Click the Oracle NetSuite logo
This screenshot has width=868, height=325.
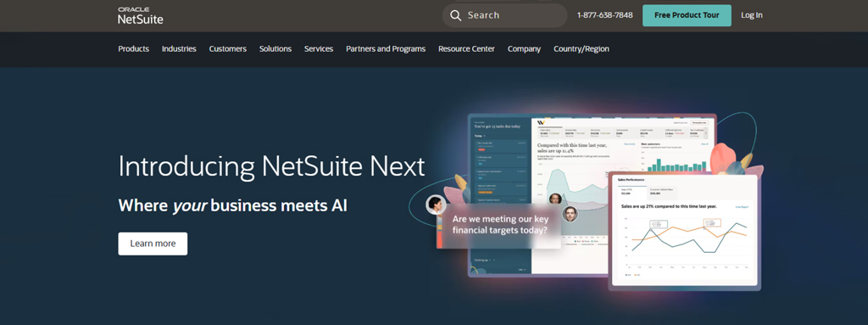click(x=141, y=15)
